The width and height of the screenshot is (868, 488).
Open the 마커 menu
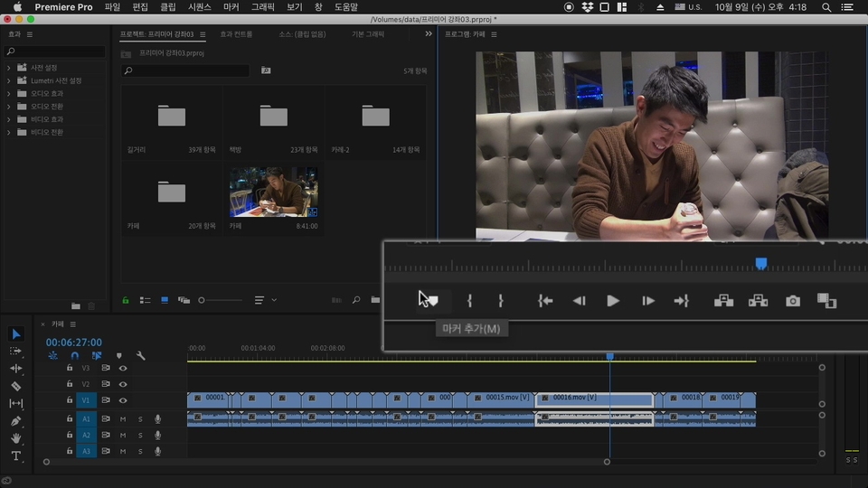click(231, 7)
